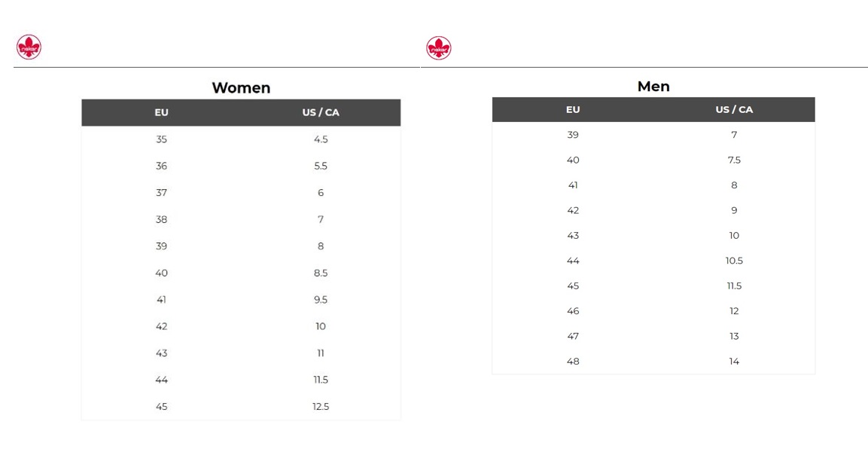Image resolution: width=868 pixels, height=458 pixels.
Task: Select the US / CA header in the Men table
Action: (x=734, y=110)
